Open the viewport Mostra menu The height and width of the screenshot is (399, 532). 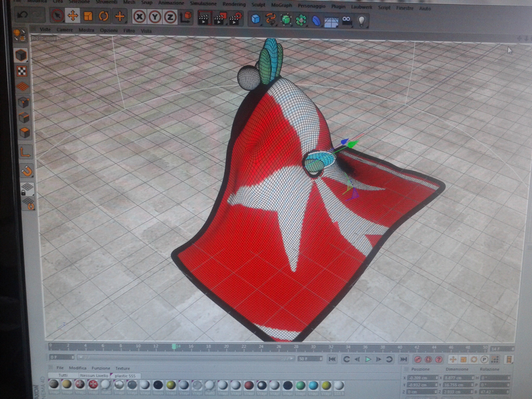coord(86,30)
